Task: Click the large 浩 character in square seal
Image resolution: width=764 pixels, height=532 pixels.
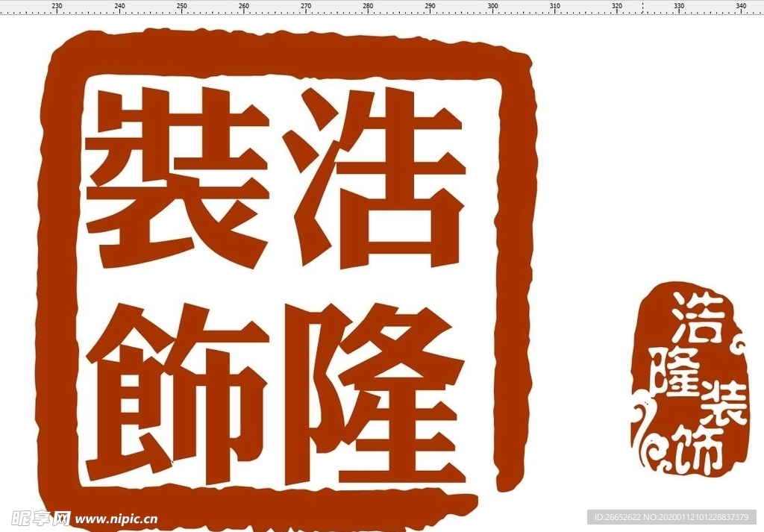Action: click(375, 178)
